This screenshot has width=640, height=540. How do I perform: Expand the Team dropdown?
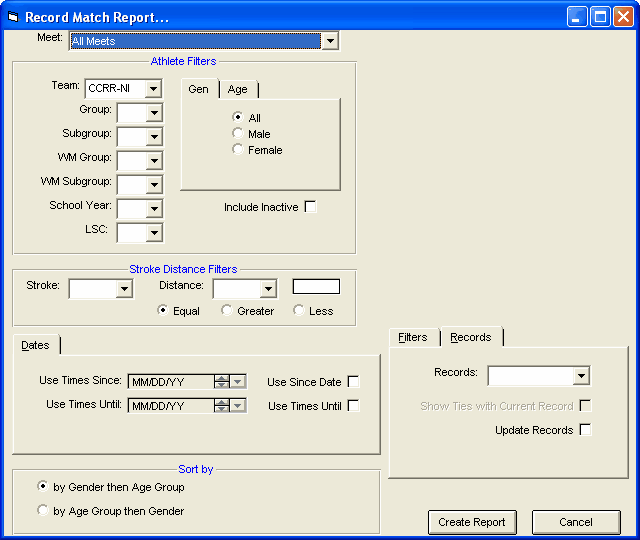(153, 88)
